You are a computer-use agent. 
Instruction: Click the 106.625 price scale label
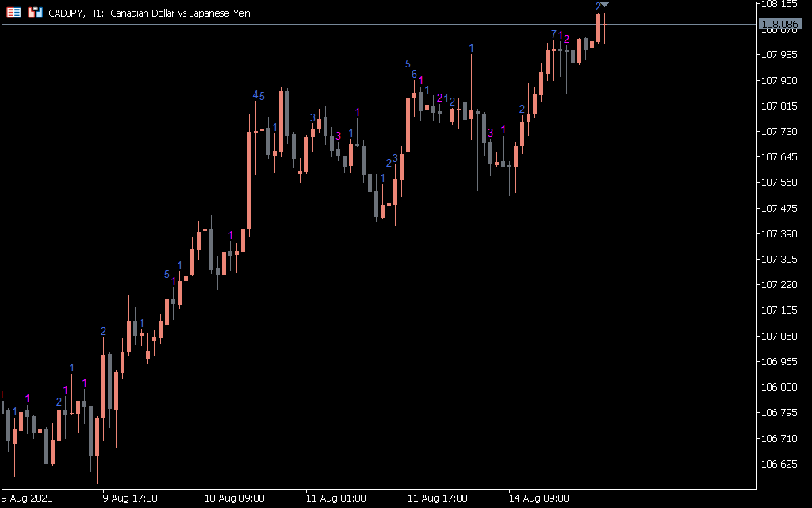779,464
